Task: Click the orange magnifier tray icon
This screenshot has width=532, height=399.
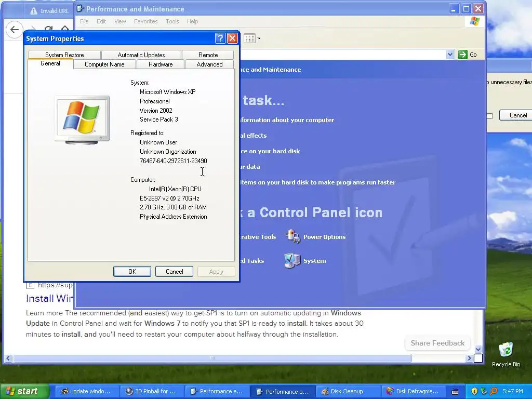Action: pyautogui.click(x=494, y=391)
